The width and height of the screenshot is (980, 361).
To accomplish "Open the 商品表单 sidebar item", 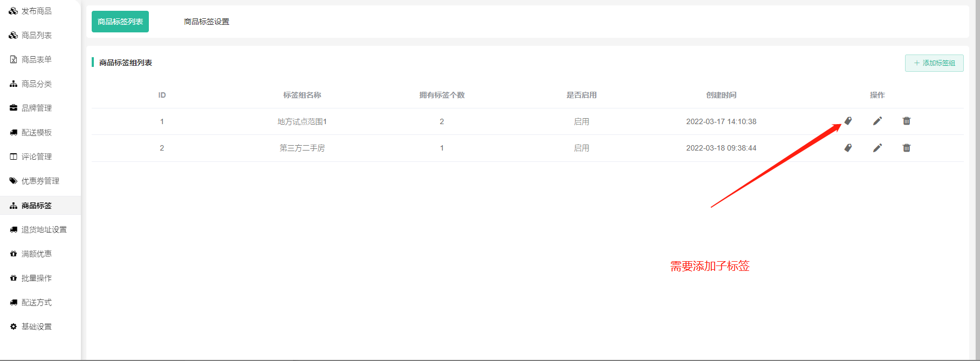I will pyautogui.click(x=36, y=59).
